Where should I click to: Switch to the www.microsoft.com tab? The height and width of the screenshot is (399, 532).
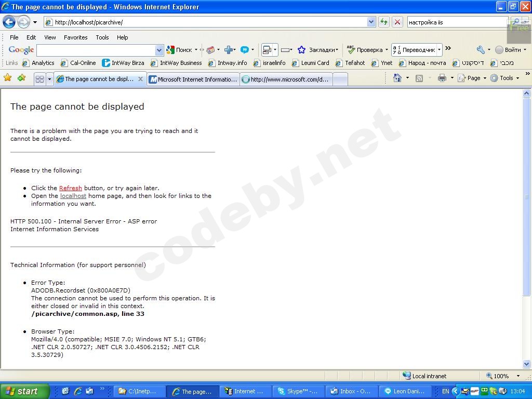pos(286,79)
